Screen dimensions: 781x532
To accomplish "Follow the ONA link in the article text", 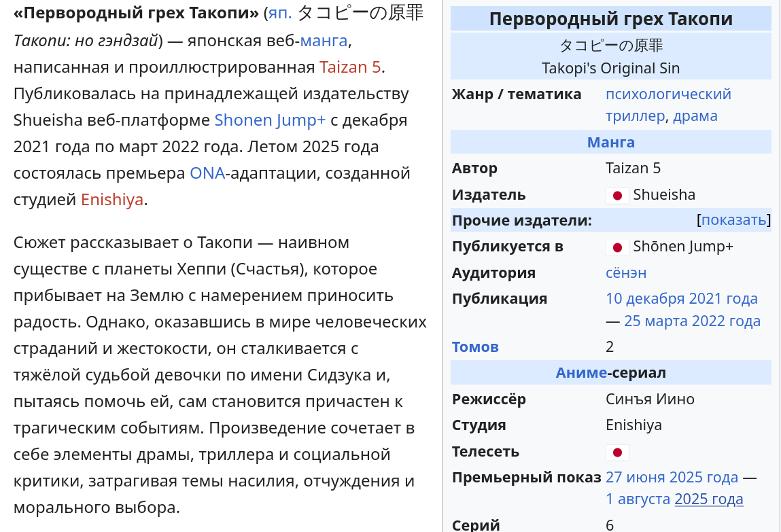I will pos(207,173).
